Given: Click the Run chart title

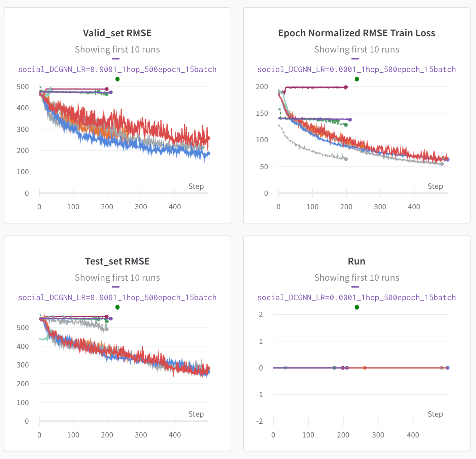Looking at the screenshot, I should click(x=356, y=261).
